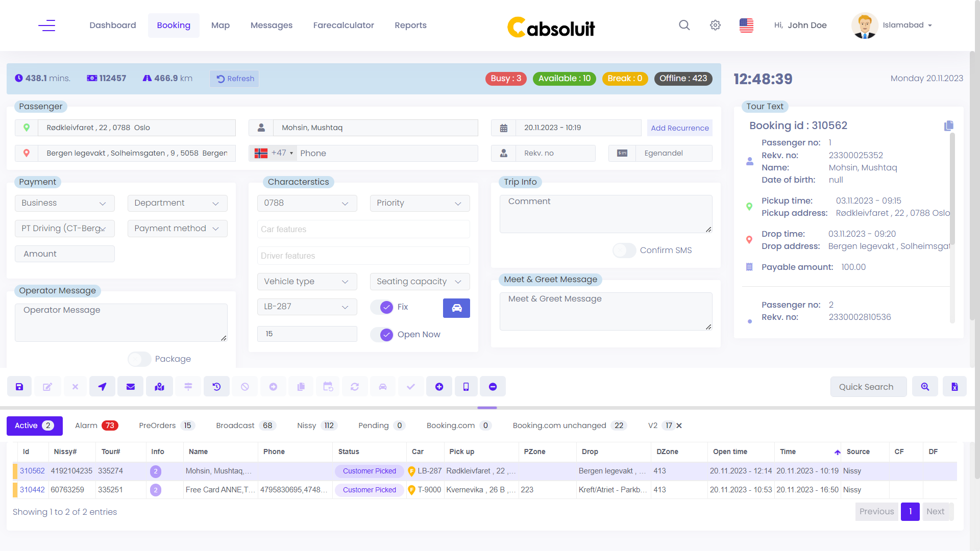
Task: Toggle the Package switch
Action: point(139,359)
